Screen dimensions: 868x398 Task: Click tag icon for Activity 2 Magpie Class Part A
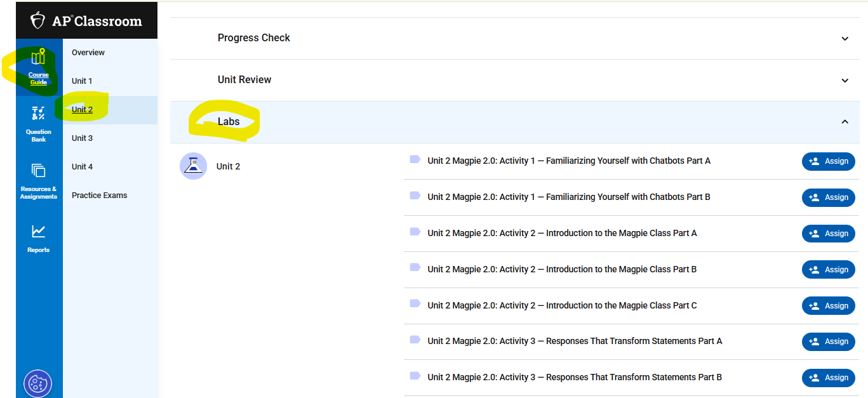tap(415, 232)
